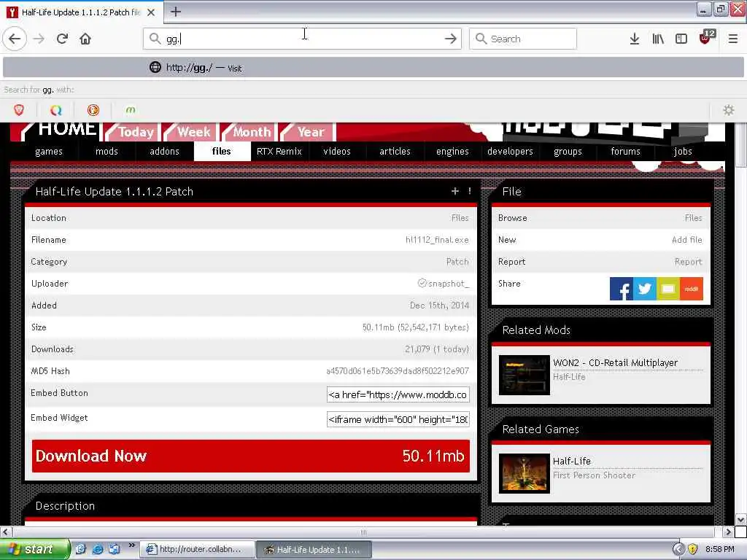Image resolution: width=747 pixels, height=560 pixels.
Task: Click the Go arrow in address bar
Action: pyautogui.click(x=450, y=39)
